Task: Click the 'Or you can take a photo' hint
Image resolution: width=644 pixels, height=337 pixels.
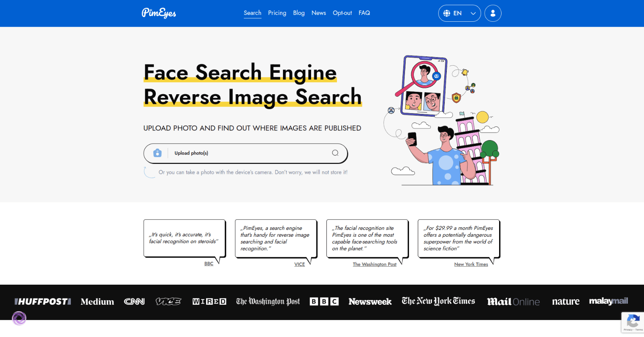Action: click(253, 172)
